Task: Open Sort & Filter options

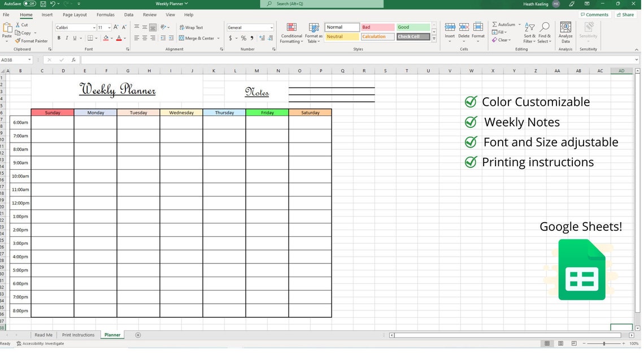Action: pyautogui.click(x=529, y=33)
